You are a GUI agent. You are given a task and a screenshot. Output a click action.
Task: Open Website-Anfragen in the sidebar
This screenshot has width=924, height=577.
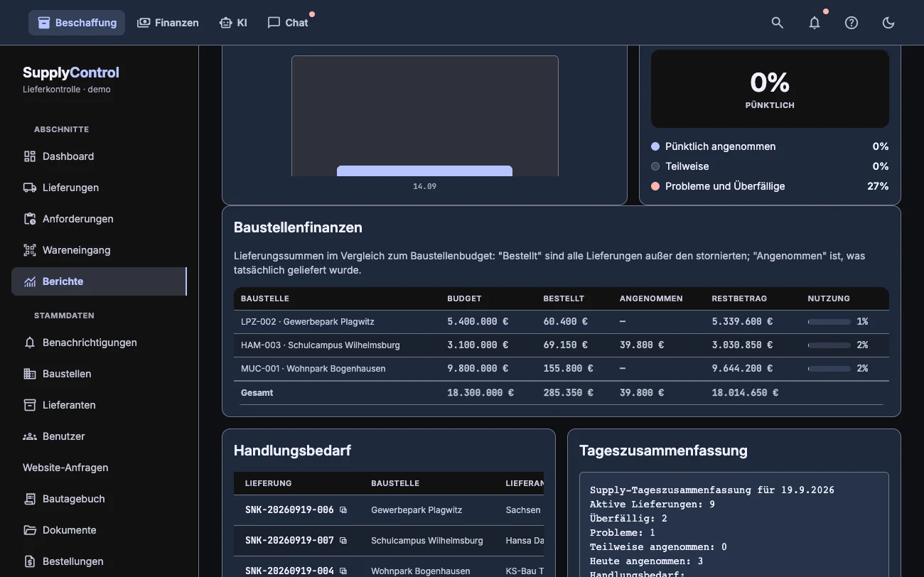pos(65,468)
